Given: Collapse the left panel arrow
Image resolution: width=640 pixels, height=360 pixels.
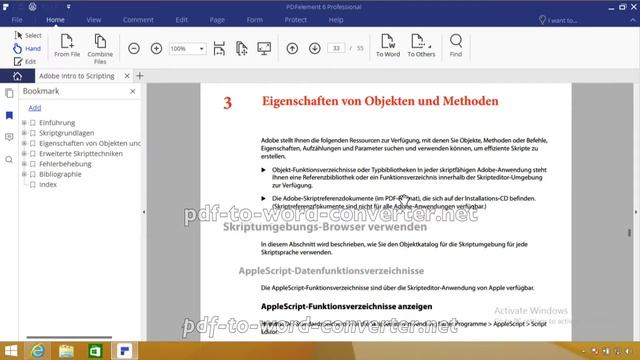Looking at the screenshot, I should (x=144, y=212).
